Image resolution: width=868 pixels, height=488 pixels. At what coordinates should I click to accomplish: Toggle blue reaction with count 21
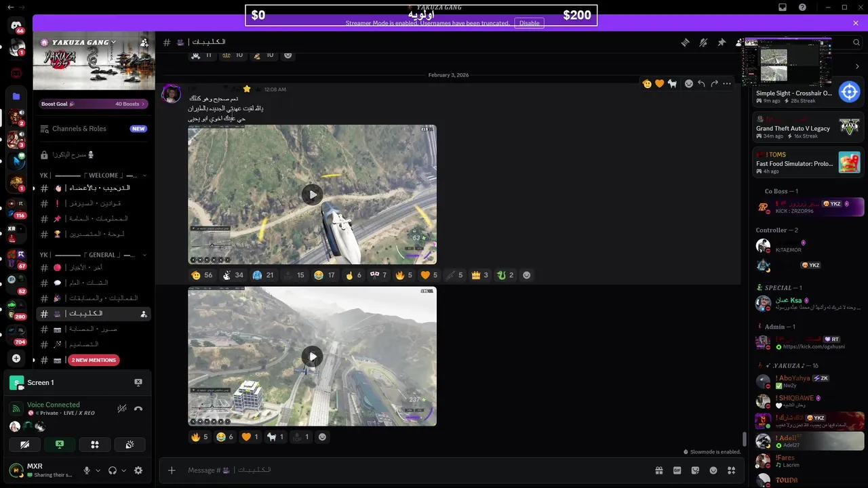[x=264, y=275]
